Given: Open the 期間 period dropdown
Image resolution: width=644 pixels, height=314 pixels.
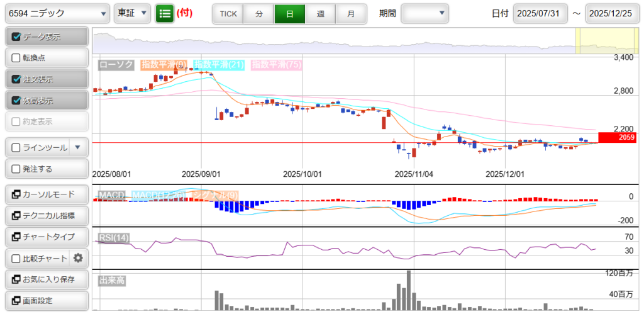Looking at the screenshot, I should 425,13.
